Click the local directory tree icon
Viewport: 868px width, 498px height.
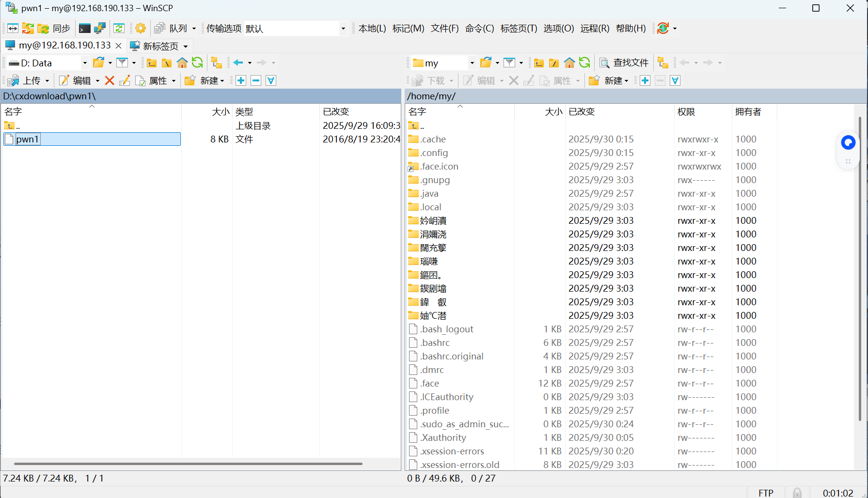tap(216, 63)
